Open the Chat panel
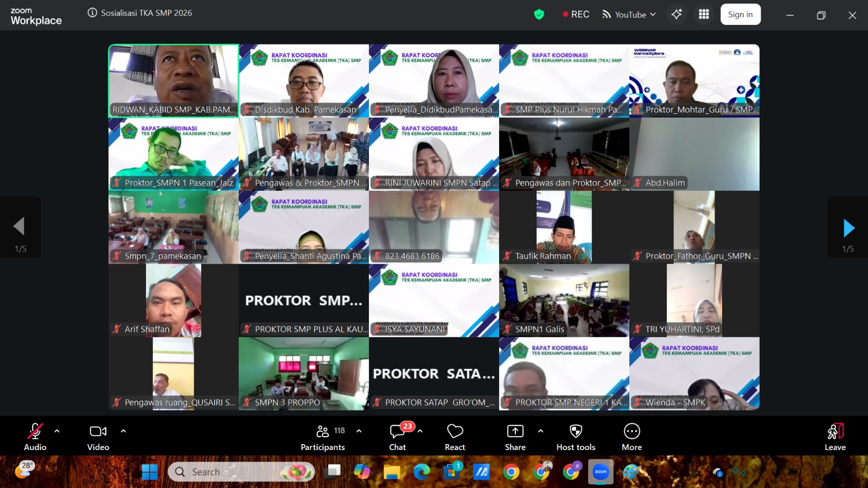The height and width of the screenshot is (488, 868). [x=398, y=437]
